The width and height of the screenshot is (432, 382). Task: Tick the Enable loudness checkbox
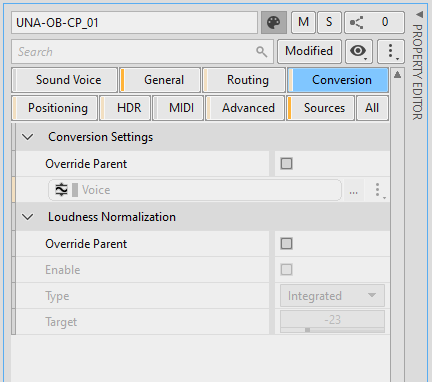pos(286,270)
